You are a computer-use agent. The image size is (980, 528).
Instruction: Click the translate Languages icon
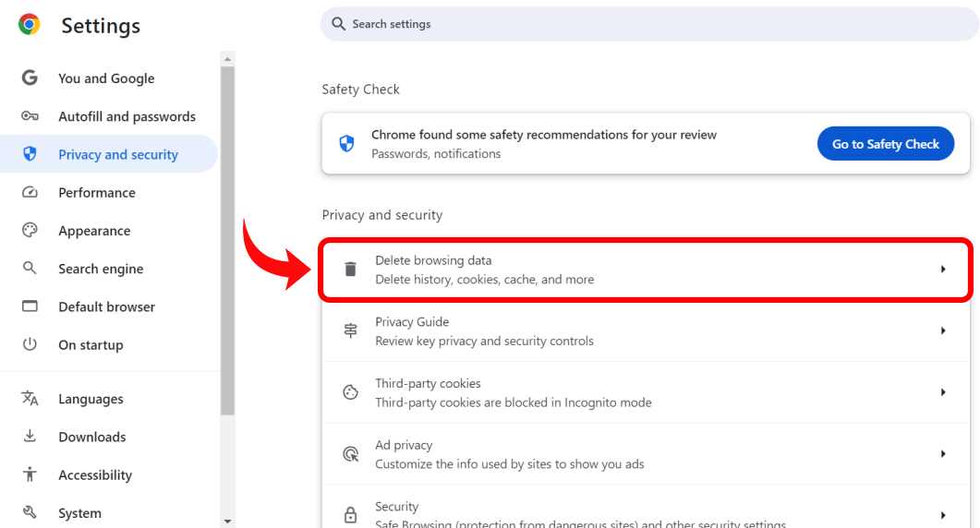30,398
